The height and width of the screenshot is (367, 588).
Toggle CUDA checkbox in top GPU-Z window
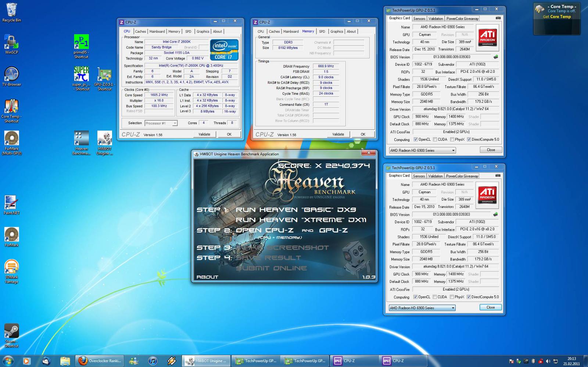pyautogui.click(x=435, y=140)
